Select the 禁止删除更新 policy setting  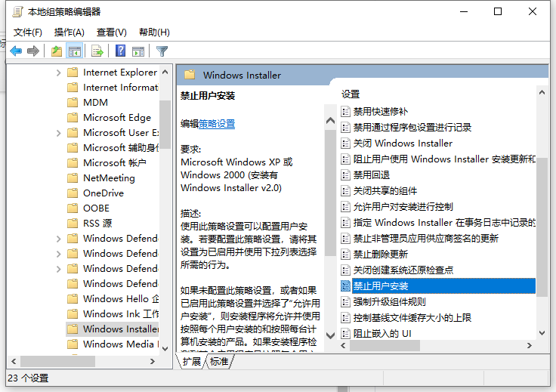click(381, 255)
